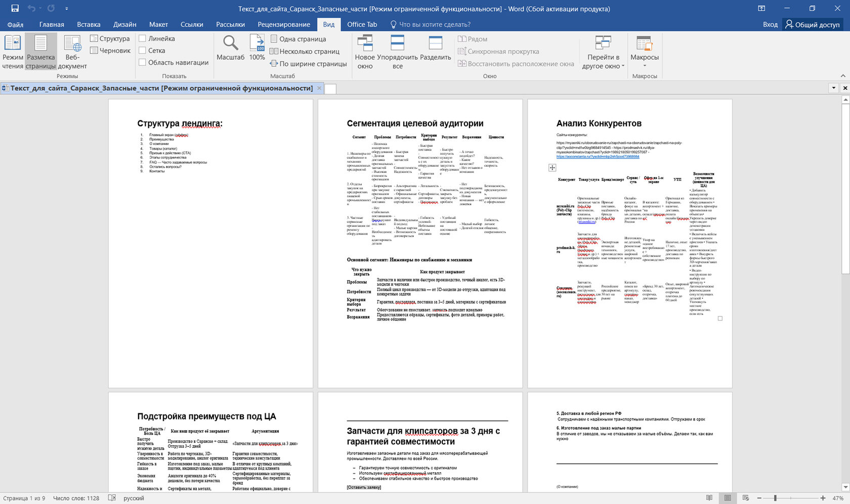The width and height of the screenshot is (850, 504).
Task: Switch to Outline view (Структура)
Action: click(110, 38)
